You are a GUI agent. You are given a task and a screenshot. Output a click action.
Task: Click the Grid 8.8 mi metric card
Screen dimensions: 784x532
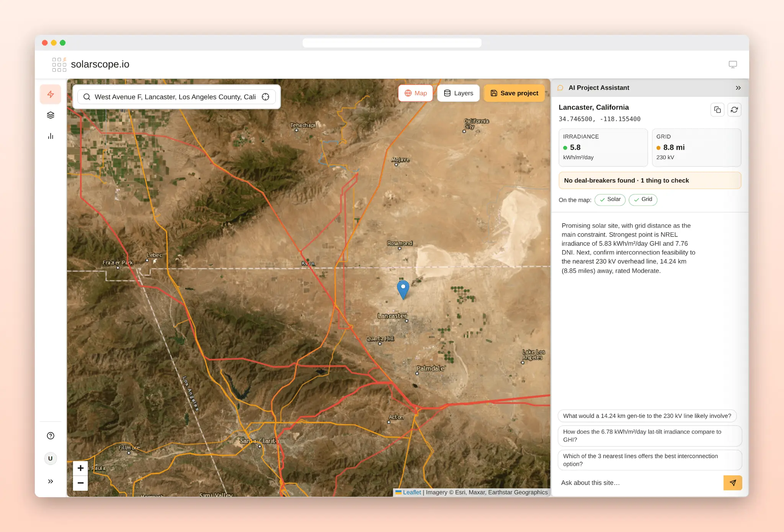(x=697, y=147)
